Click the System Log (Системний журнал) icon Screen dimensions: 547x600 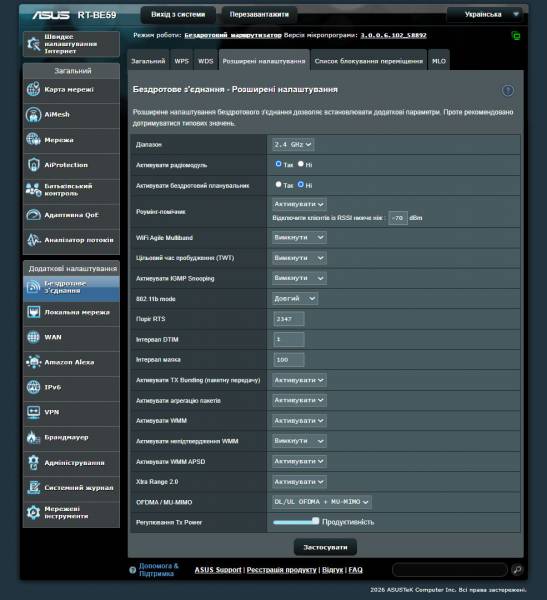click(x=33, y=488)
